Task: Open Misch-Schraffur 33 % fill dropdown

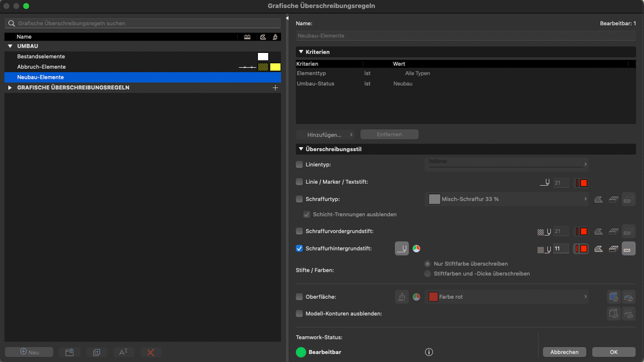Action: [507, 199]
